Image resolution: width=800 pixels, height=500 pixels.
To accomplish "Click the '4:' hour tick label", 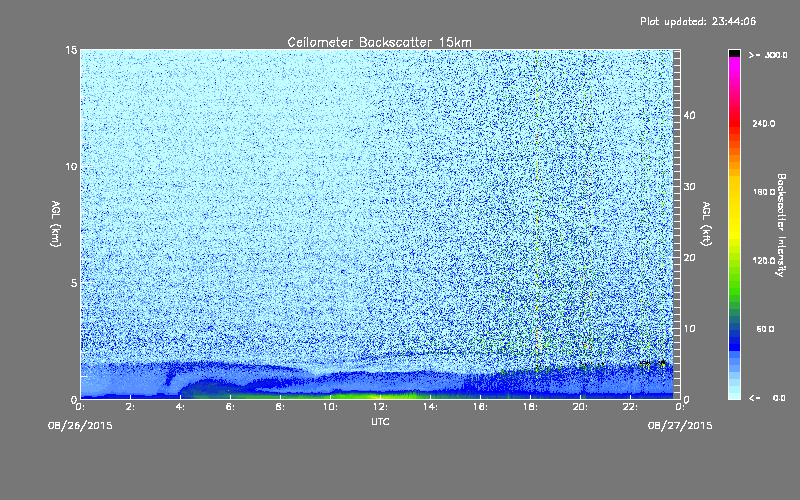I will tap(181, 407).
